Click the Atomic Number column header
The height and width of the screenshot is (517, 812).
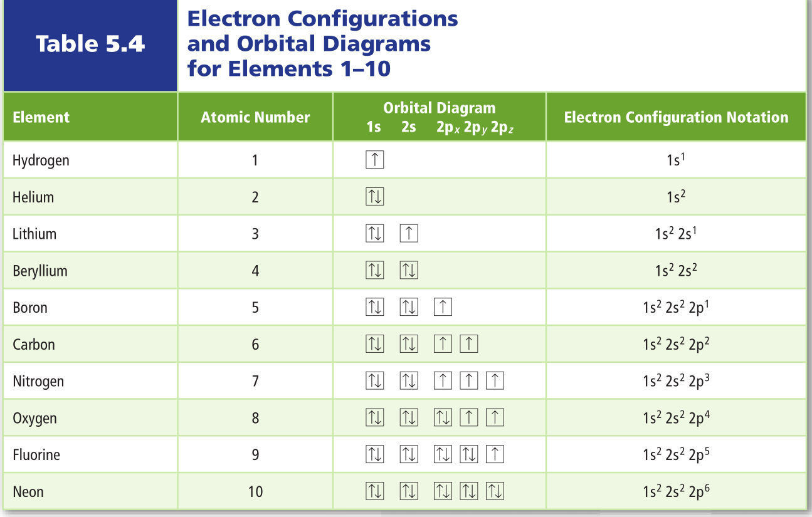pos(255,117)
